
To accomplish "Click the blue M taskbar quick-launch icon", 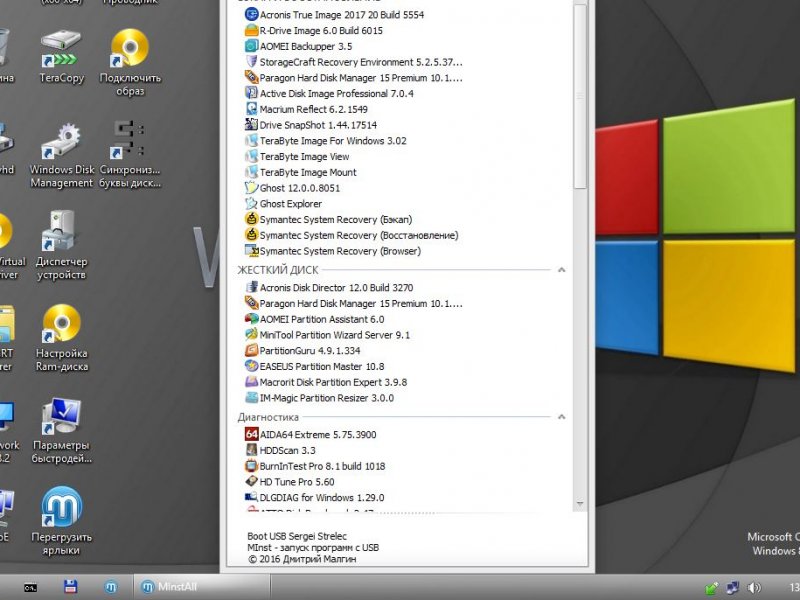I will [110, 587].
